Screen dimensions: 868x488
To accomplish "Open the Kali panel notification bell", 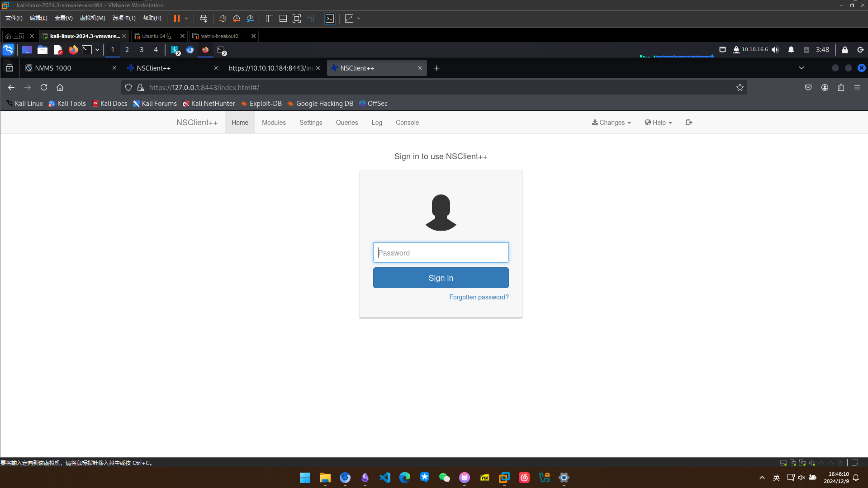I will coord(791,50).
